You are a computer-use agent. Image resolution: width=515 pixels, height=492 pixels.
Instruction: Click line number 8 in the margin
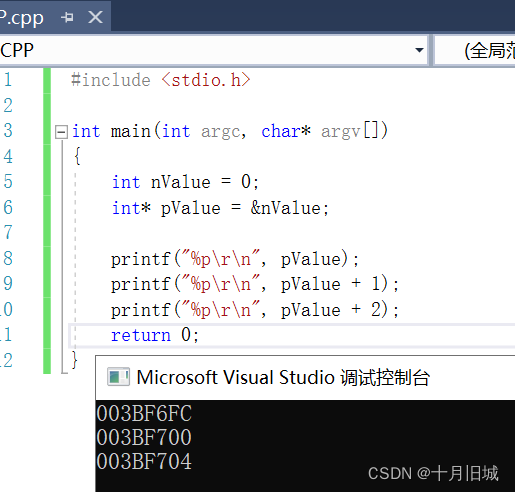(8, 258)
